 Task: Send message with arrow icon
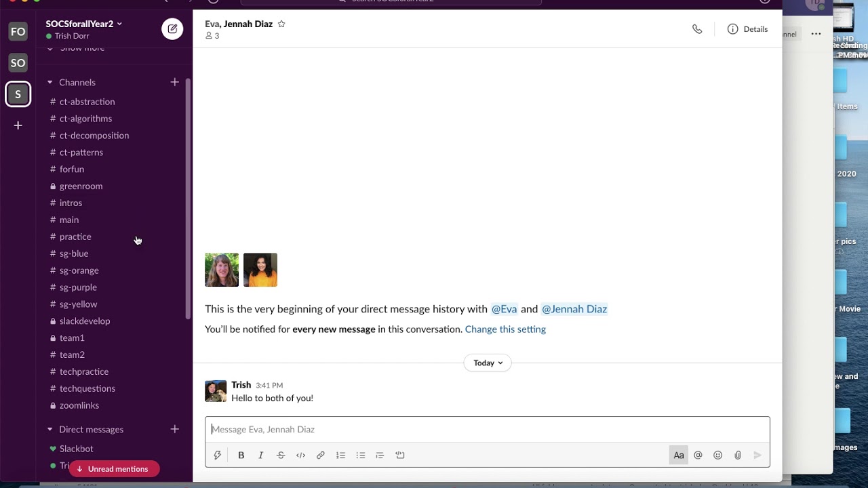coord(757,455)
